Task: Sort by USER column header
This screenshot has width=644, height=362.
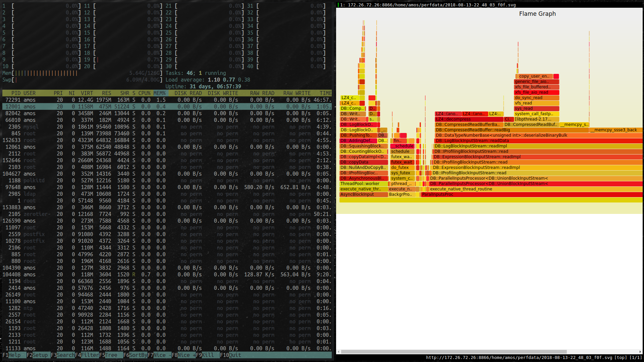Action: coord(30,93)
